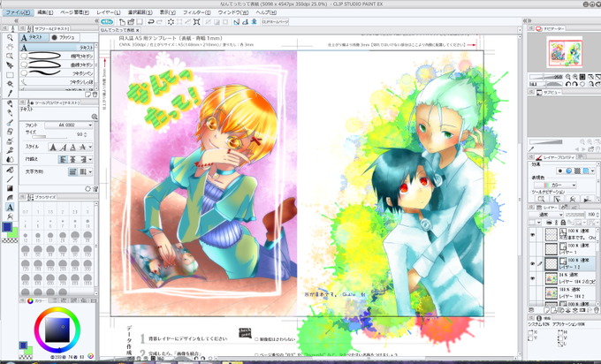
Task: Click the layer opacity slider
Action: (575, 215)
